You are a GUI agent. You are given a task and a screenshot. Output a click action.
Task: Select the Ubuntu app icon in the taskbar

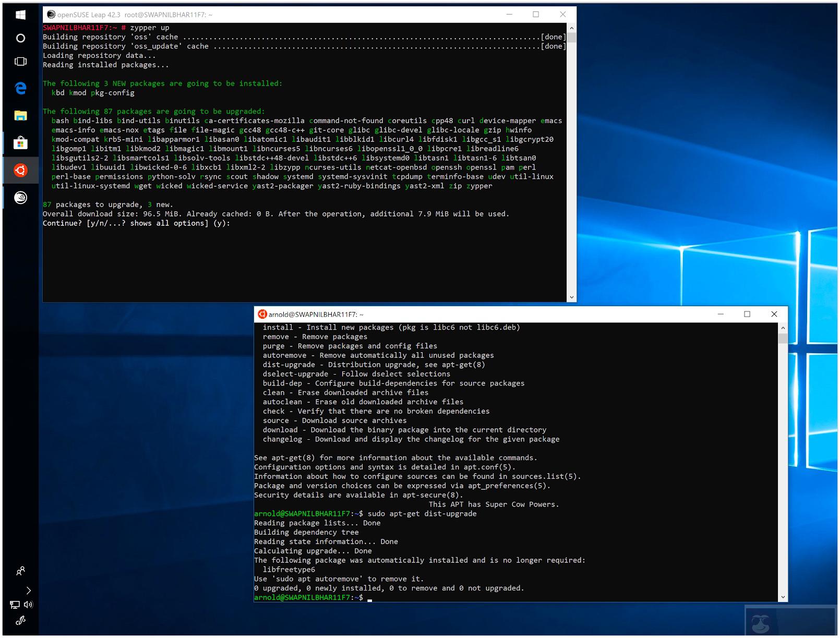coord(21,170)
